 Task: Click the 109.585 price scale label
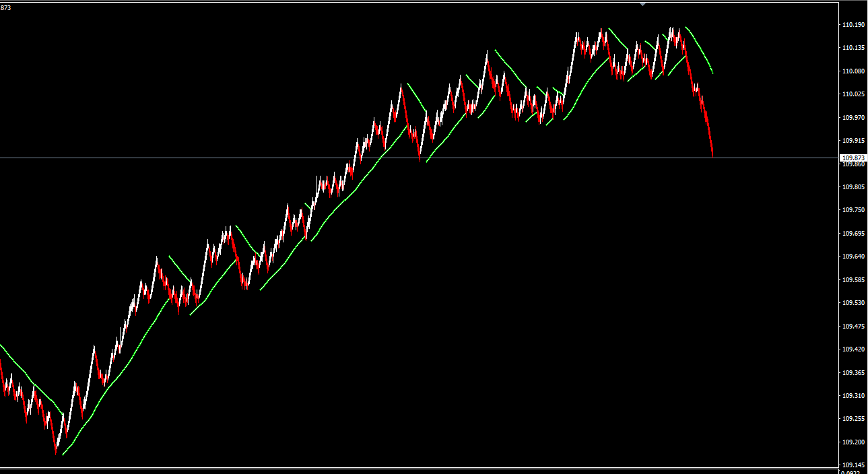click(853, 280)
